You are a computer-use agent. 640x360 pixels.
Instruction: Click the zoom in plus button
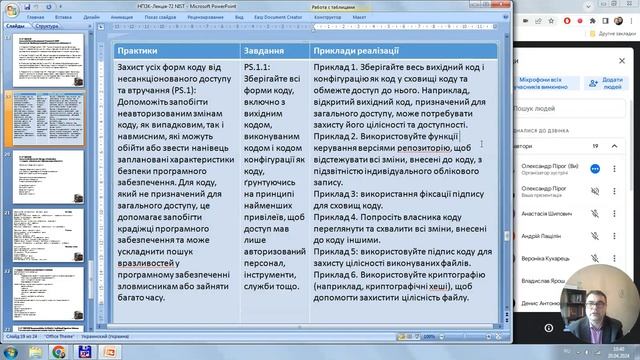[x=489, y=337]
